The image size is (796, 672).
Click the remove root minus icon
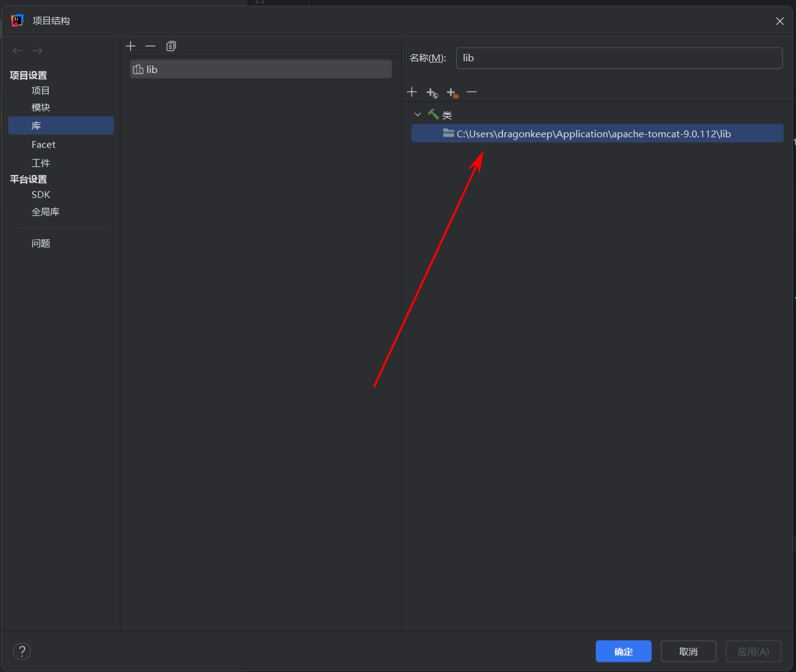[472, 92]
